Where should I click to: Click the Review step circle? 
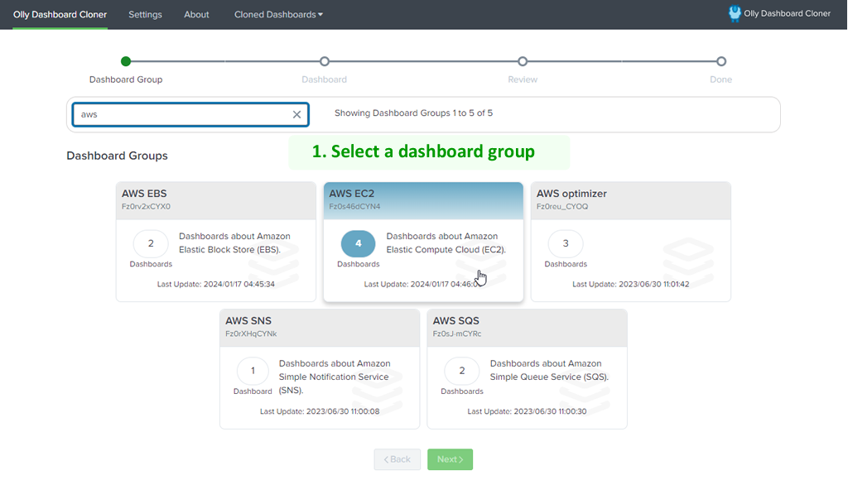pos(523,61)
